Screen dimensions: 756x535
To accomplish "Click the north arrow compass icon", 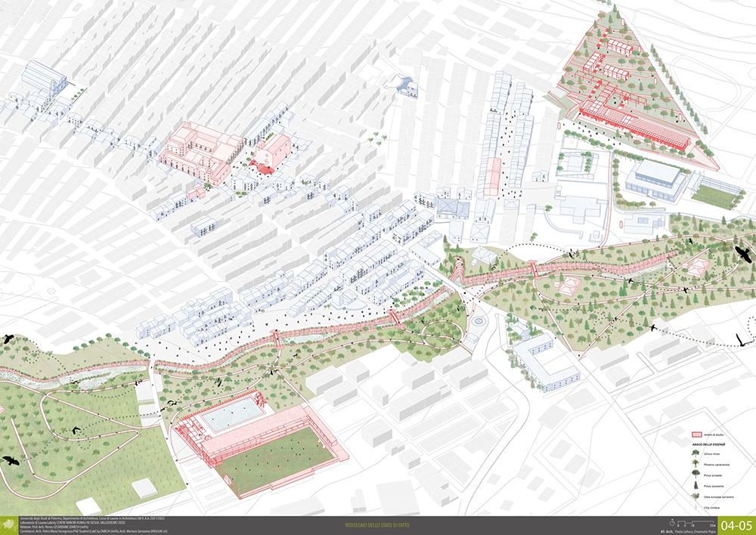I will tap(672, 523).
